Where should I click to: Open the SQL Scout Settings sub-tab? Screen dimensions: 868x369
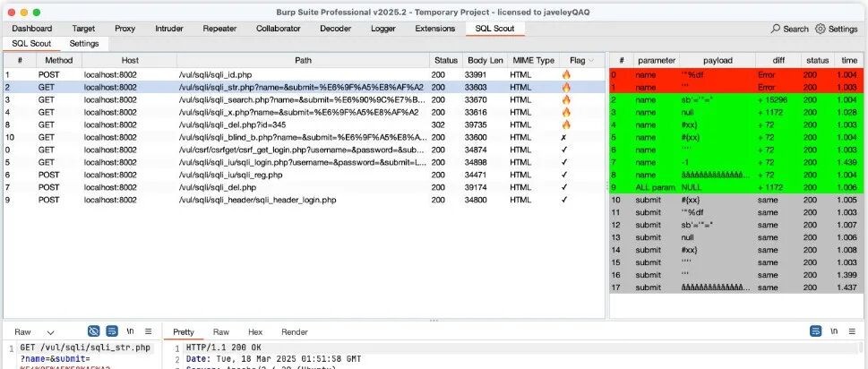(x=84, y=43)
